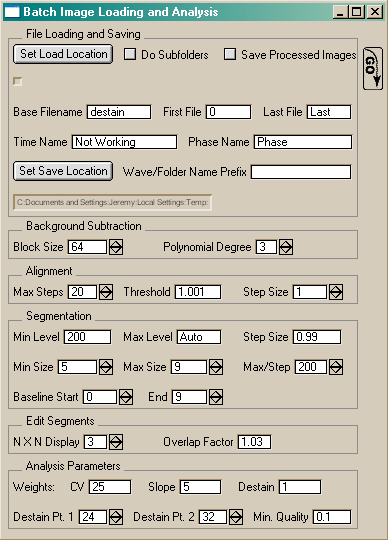Click the Segmentation Step Size field
The height and width of the screenshot is (540, 388).
[317, 337]
